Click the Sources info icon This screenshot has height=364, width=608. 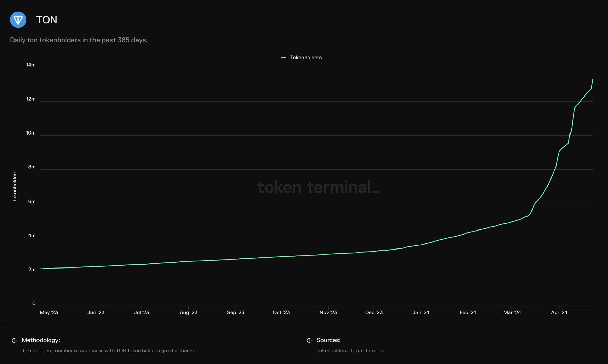coord(309,340)
